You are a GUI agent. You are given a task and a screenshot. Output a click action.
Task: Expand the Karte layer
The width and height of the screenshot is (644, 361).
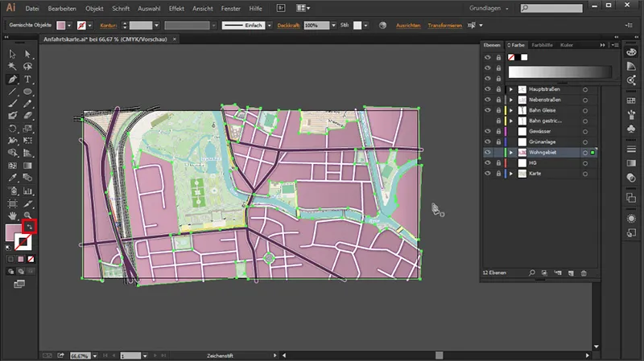coord(511,174)
